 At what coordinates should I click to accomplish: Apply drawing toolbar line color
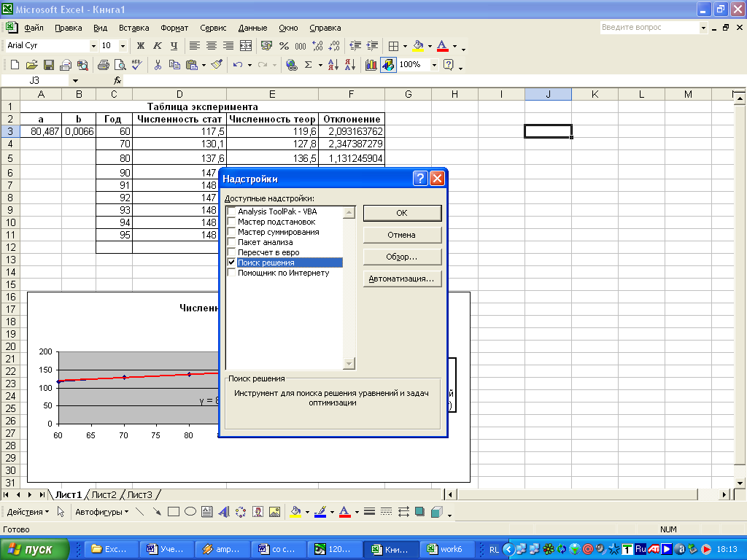tap(320, 512)
